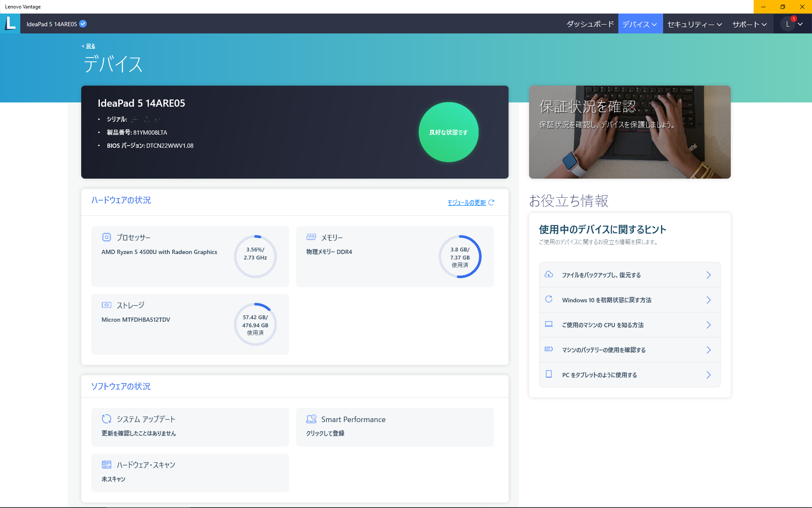Click the System Update circular arrows icon

(x=107, y=419)
